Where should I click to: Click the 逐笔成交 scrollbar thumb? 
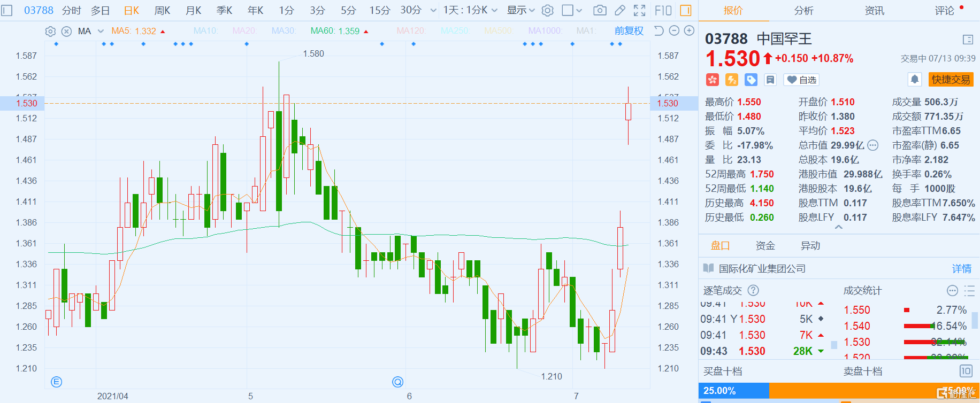[x=834, y=345]
